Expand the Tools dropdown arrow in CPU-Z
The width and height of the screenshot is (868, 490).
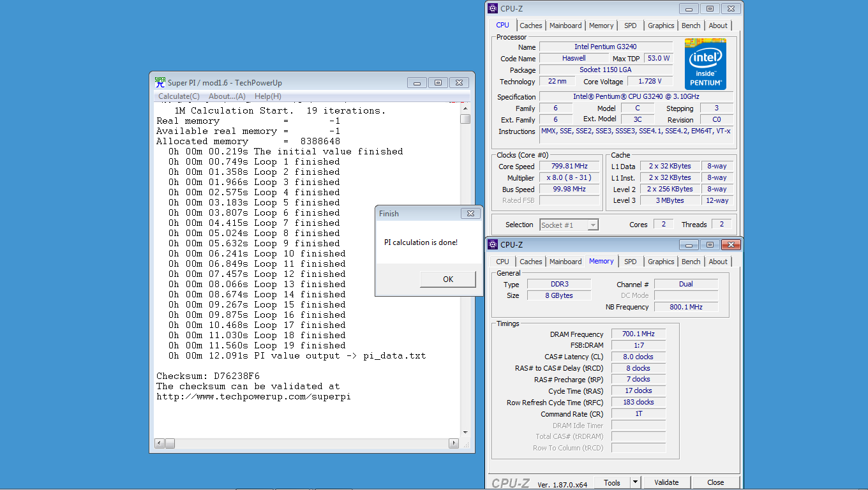coord(635,482)
